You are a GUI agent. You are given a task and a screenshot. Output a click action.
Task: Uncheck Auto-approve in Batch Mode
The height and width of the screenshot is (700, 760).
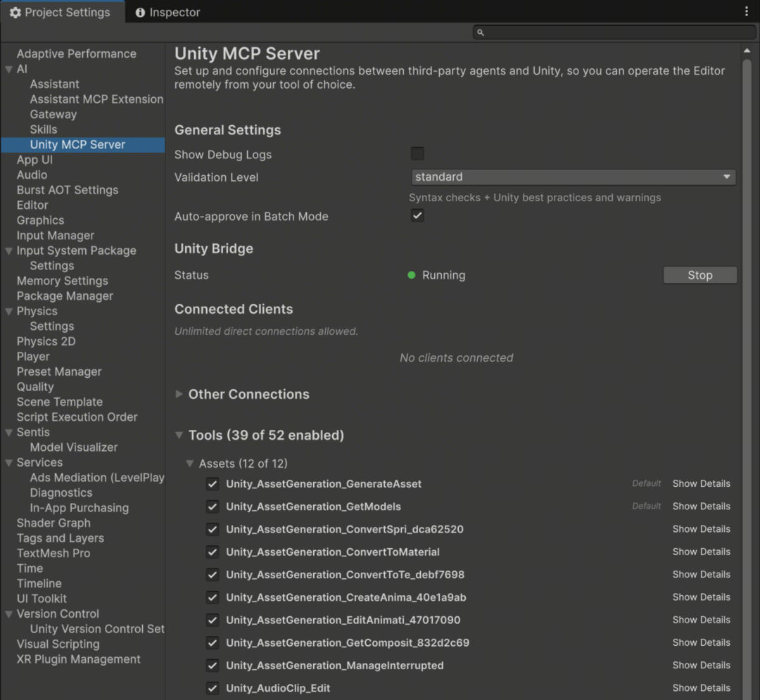417,215
